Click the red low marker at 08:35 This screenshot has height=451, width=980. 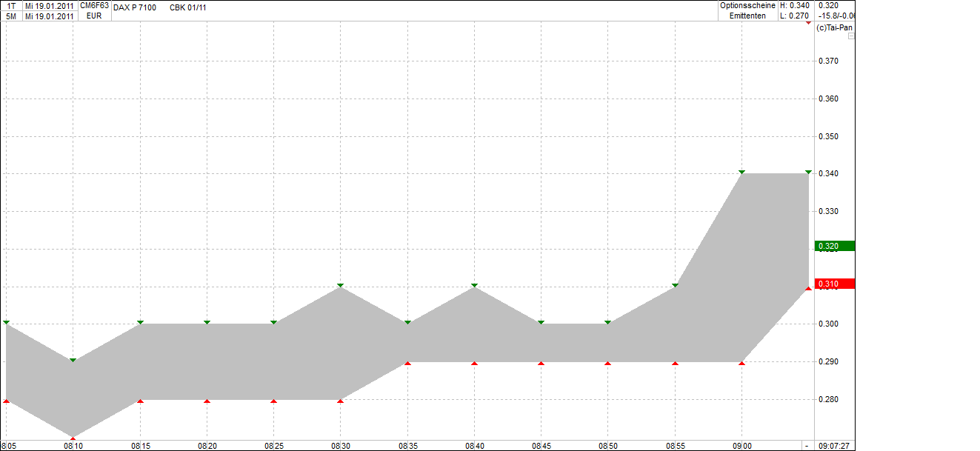[407, 362]
